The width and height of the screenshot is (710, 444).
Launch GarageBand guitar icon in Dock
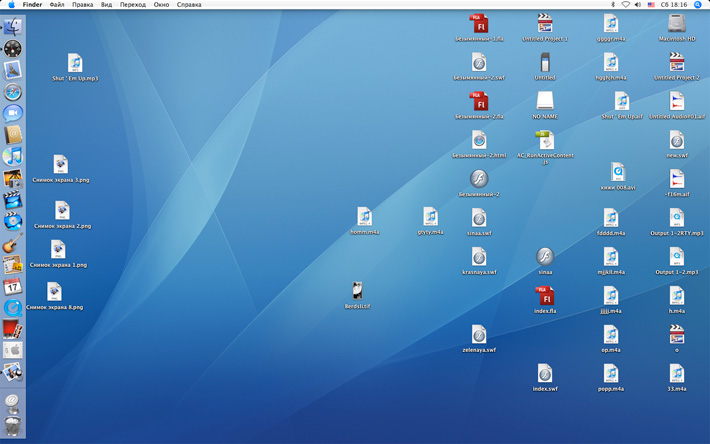pyautogui.click(x=13, y=243)
